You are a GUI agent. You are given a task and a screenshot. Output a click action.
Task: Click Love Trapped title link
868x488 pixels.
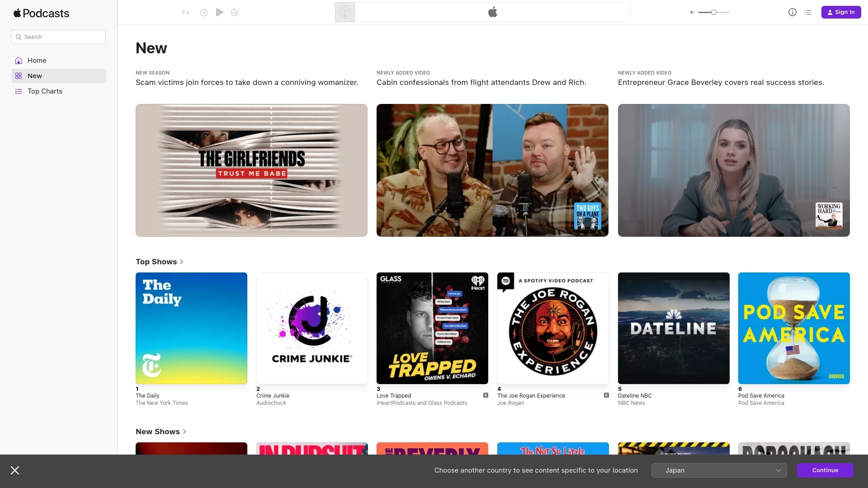[x=394, y=396]
